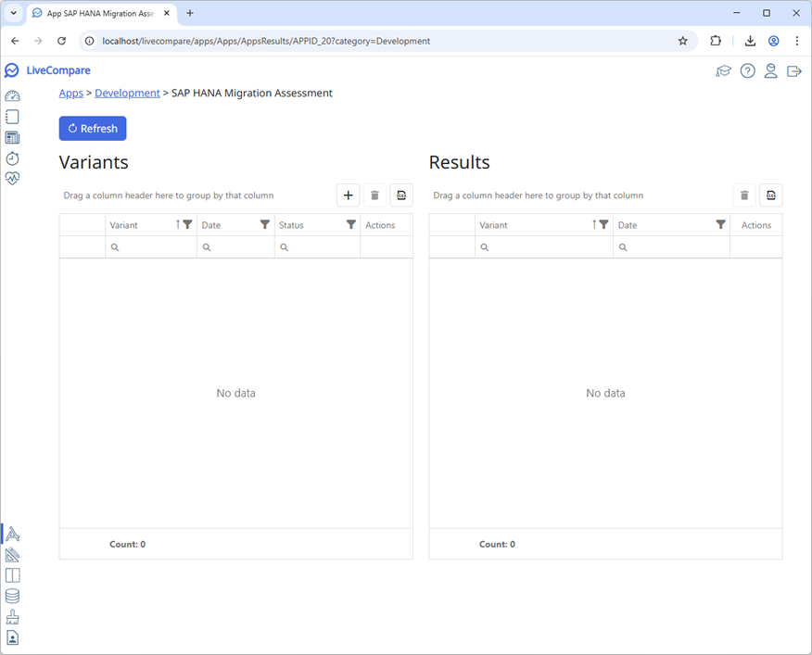Open the Date column filter in Variants

point(265,224)
